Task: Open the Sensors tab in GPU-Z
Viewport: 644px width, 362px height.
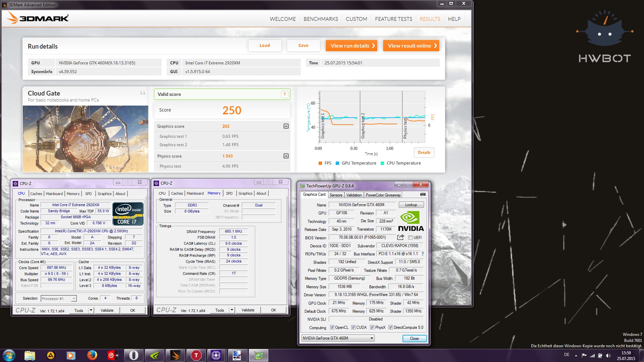Action: (x=336, y=195)
